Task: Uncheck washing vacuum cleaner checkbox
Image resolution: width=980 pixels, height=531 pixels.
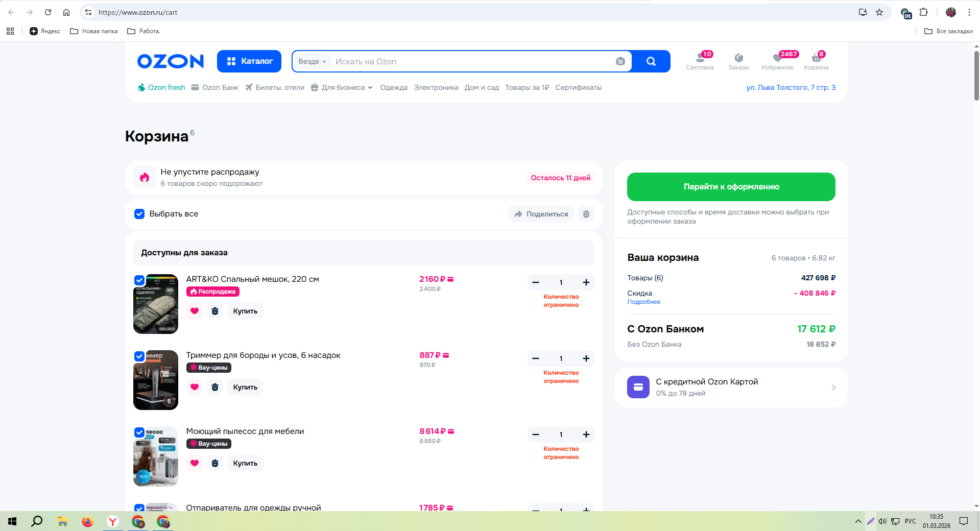Action: coord(139,432)
